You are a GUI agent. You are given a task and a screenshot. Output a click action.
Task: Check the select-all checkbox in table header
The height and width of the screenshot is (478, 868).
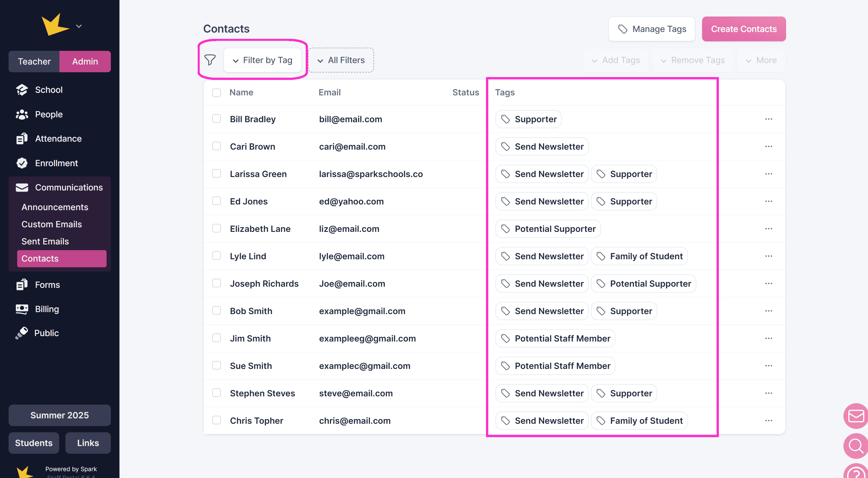(x=216, y=92)
